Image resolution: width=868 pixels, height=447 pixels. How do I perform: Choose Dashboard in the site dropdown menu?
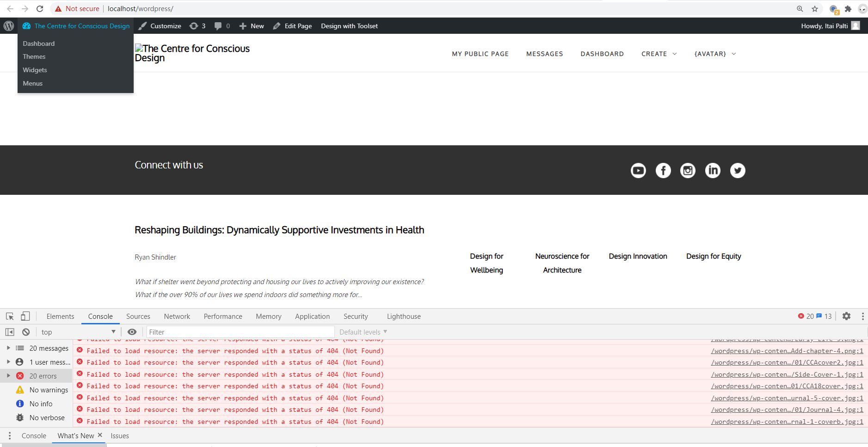39,43
